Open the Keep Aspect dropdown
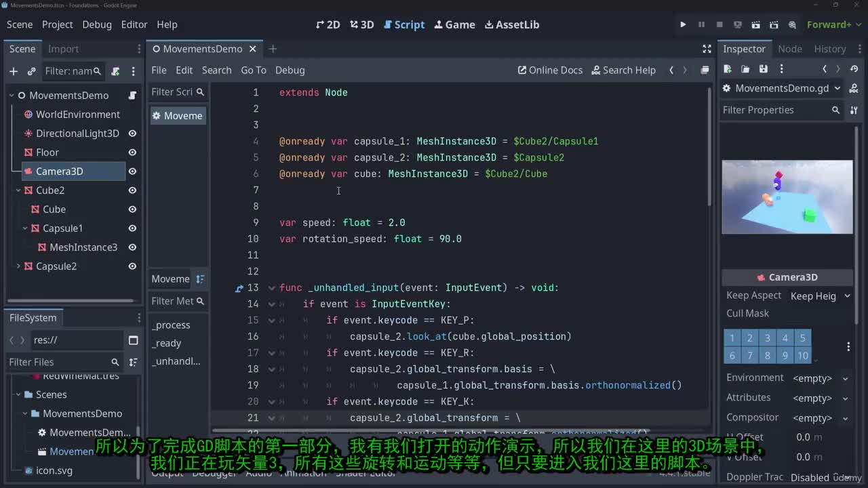868x488 pixels. click(x=820, y=296)
